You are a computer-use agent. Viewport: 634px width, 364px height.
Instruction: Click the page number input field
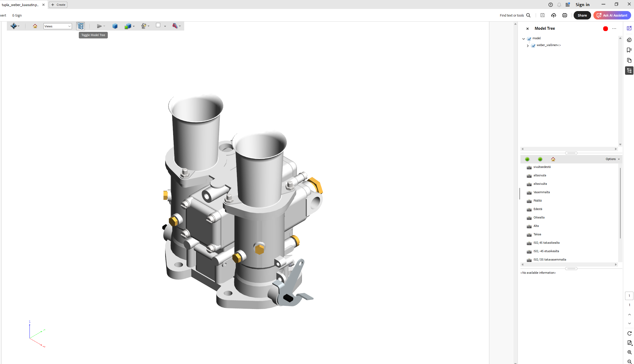630,296
